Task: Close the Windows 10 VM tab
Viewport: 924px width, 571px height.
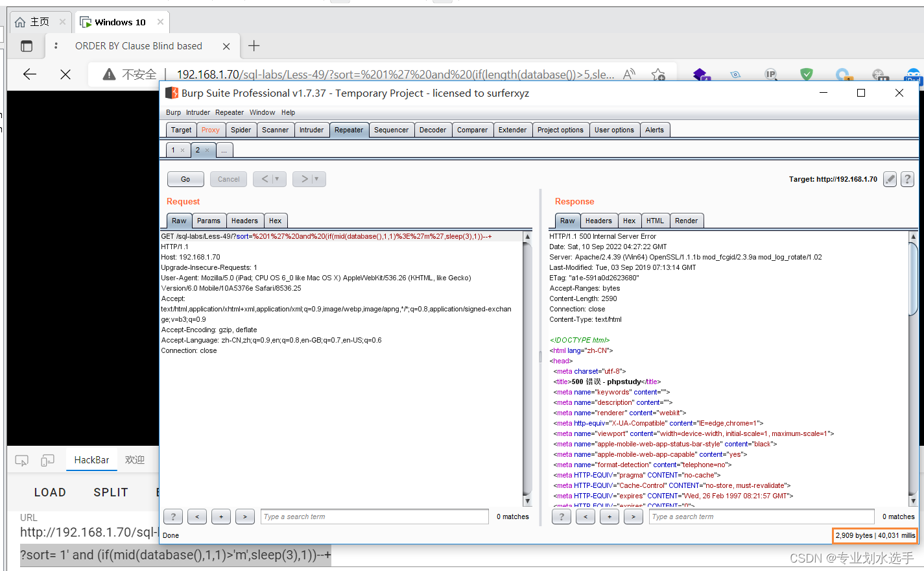Action: point(160,21)
